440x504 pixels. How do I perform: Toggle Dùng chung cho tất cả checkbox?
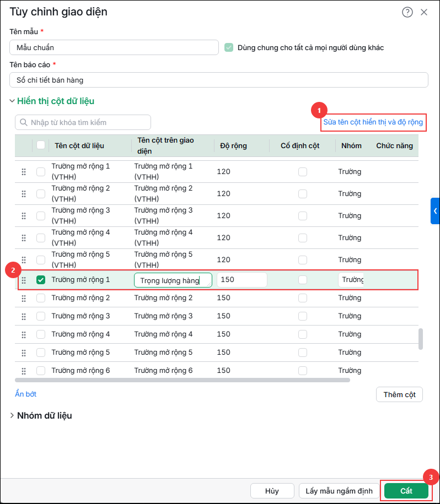point(229,47)
